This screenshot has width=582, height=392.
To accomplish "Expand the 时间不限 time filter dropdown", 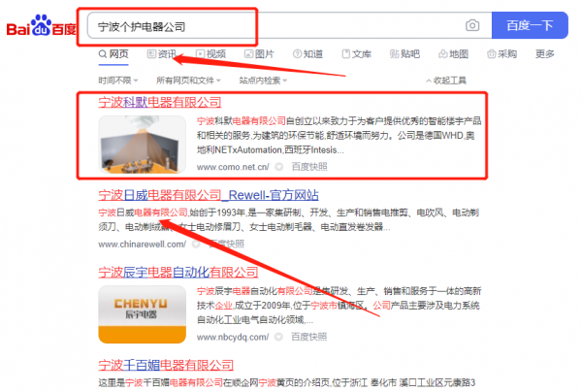I will point(118,81).
